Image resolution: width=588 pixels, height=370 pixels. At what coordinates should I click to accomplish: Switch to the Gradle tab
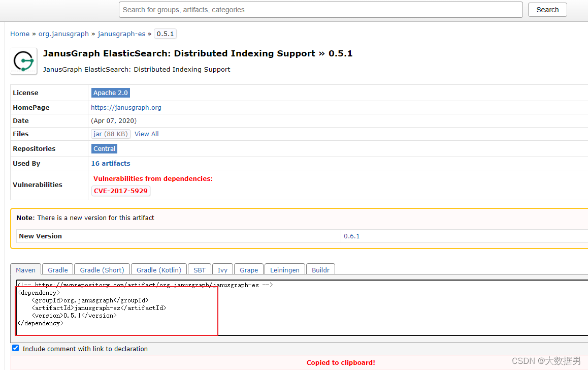click(x=58, y=270)
